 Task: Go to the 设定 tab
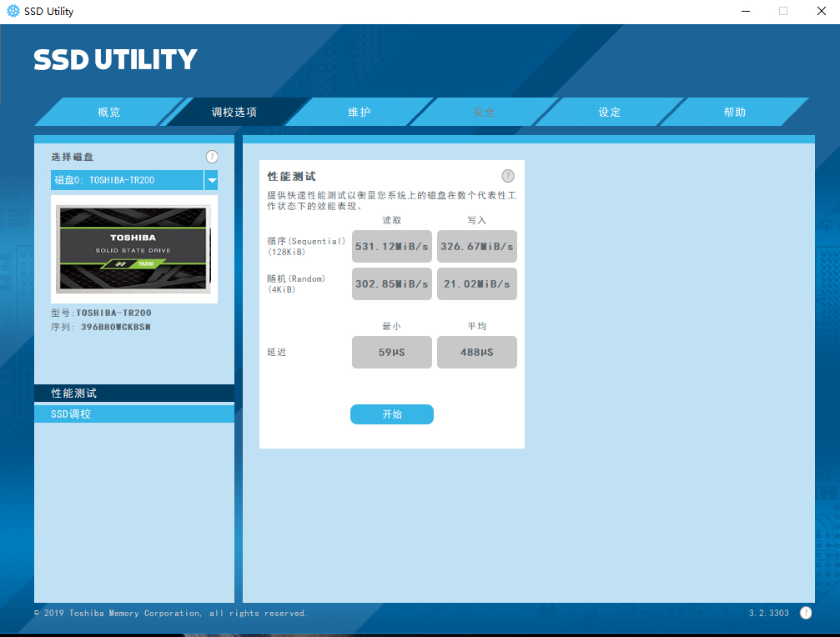[x=610, y=113]
